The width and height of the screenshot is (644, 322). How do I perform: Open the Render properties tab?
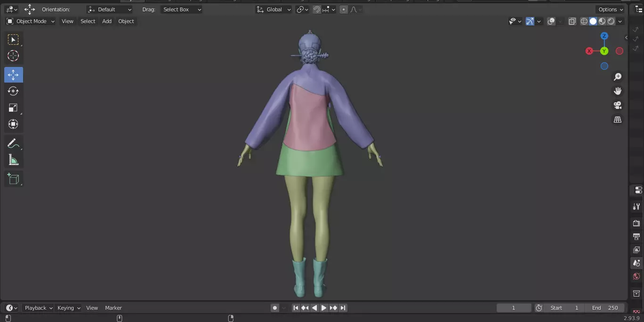636,223
